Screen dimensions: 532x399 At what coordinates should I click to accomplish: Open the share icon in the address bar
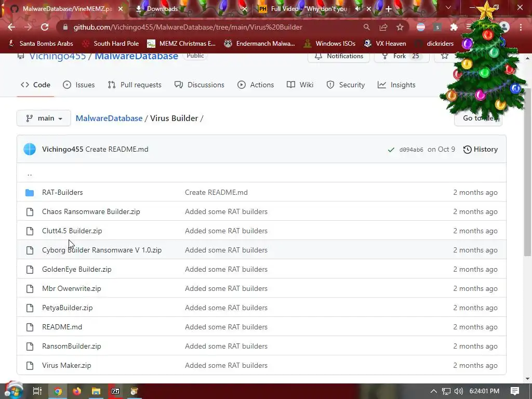(383, 27)
